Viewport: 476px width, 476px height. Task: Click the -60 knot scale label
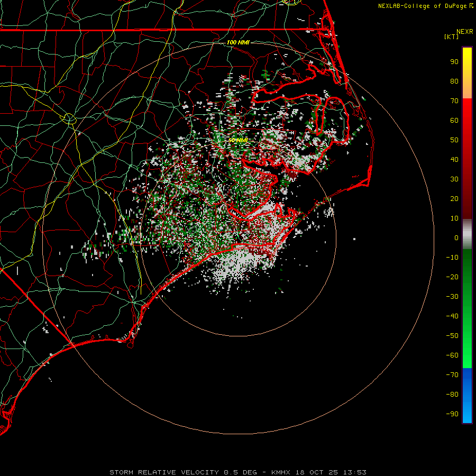coord(452,355)
